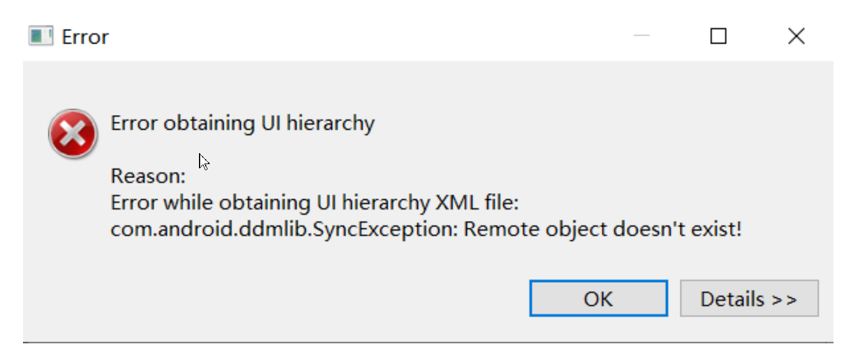Expand error details with Details >> button
The height and width of the screenshot is (356, 868).
749,298
